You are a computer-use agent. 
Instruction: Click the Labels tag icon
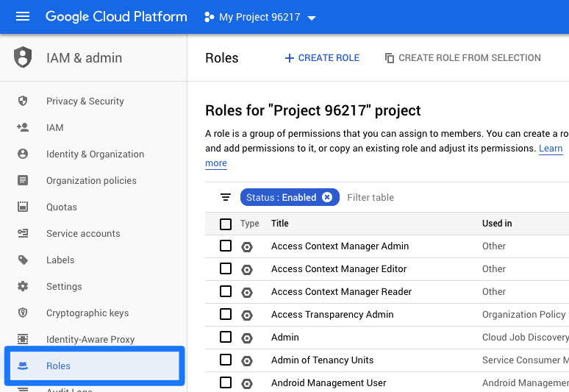point(23,260)
